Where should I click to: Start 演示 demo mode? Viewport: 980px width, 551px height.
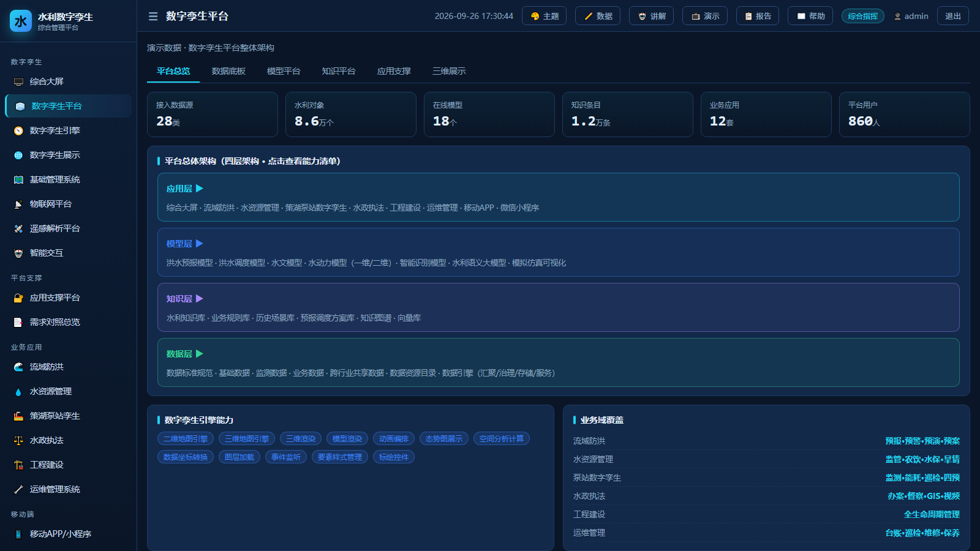(x=705, y=16)
